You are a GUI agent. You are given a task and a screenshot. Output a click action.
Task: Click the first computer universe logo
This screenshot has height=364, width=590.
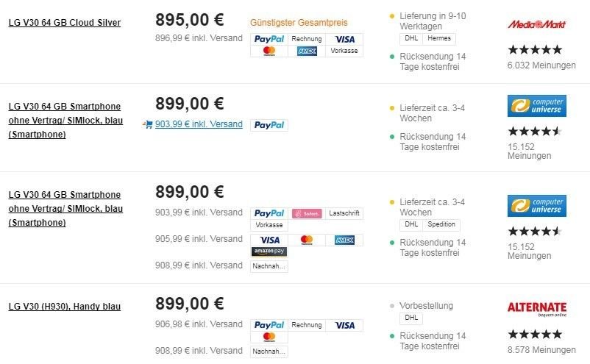pos(536,106)
